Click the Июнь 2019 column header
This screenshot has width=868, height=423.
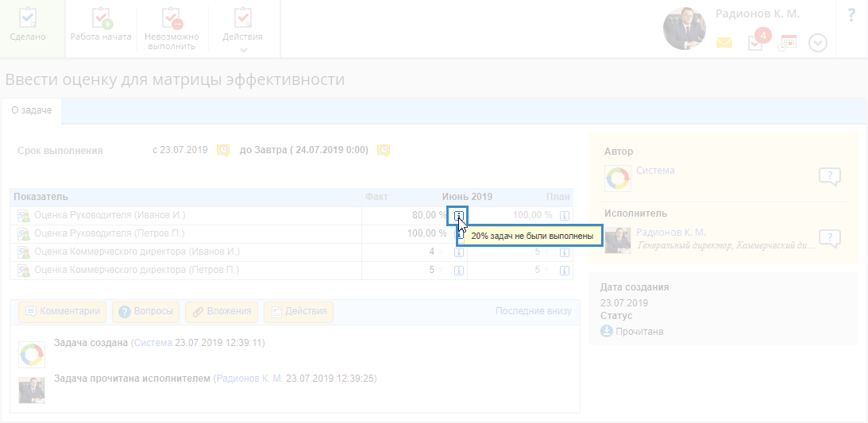467,197
